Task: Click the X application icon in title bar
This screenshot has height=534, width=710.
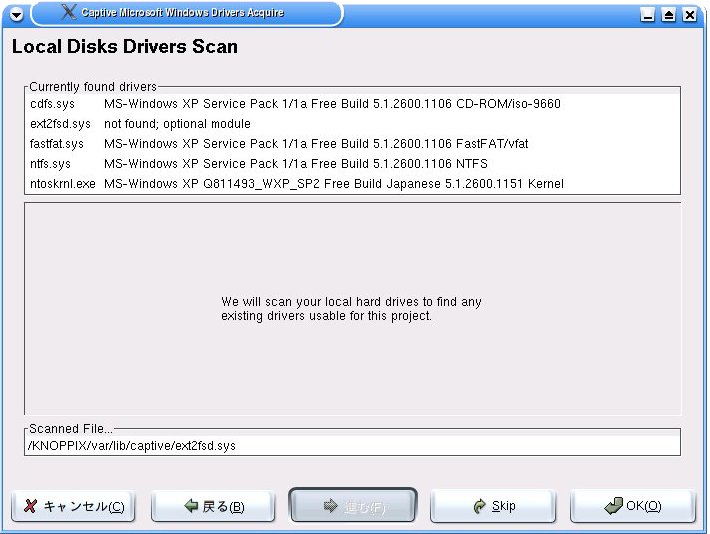Action: [69, 12]
